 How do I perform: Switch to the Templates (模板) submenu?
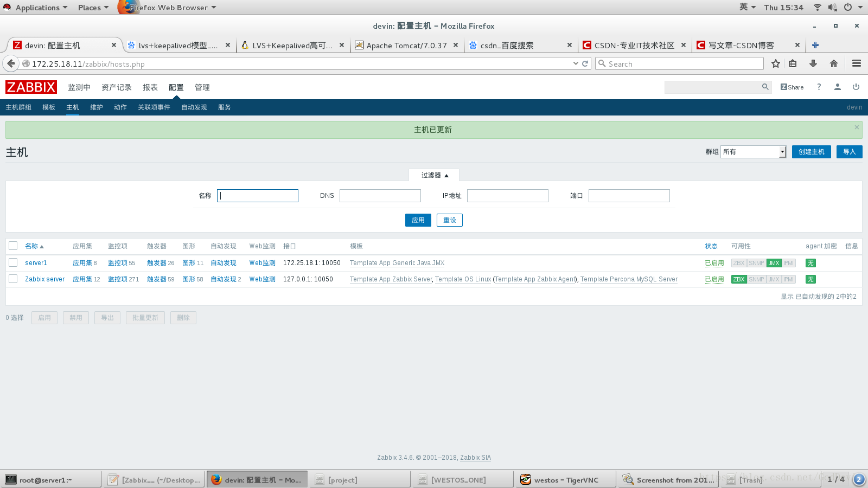(49, 107)
